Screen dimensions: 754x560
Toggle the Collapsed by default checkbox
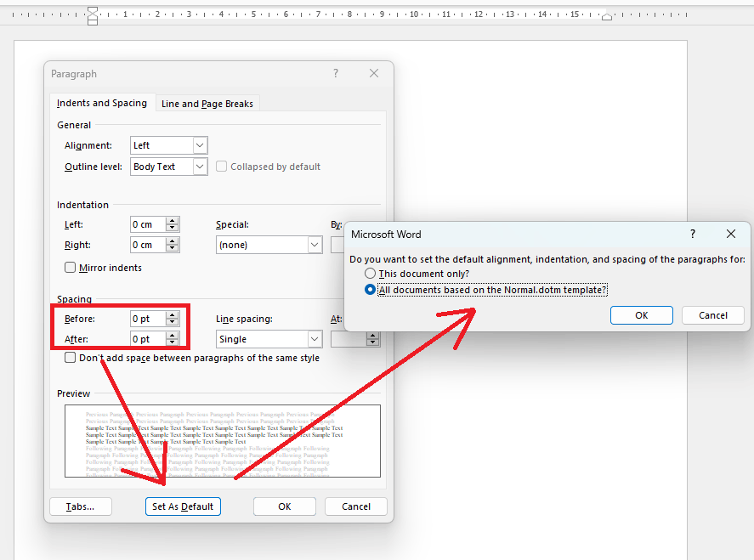coord(221,166)
